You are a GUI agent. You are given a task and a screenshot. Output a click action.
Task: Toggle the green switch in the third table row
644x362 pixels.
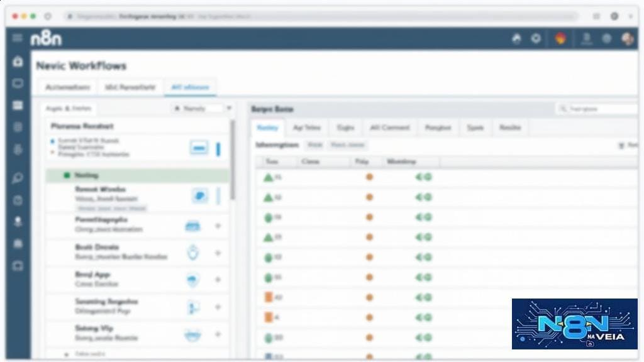tap(424, 217)
